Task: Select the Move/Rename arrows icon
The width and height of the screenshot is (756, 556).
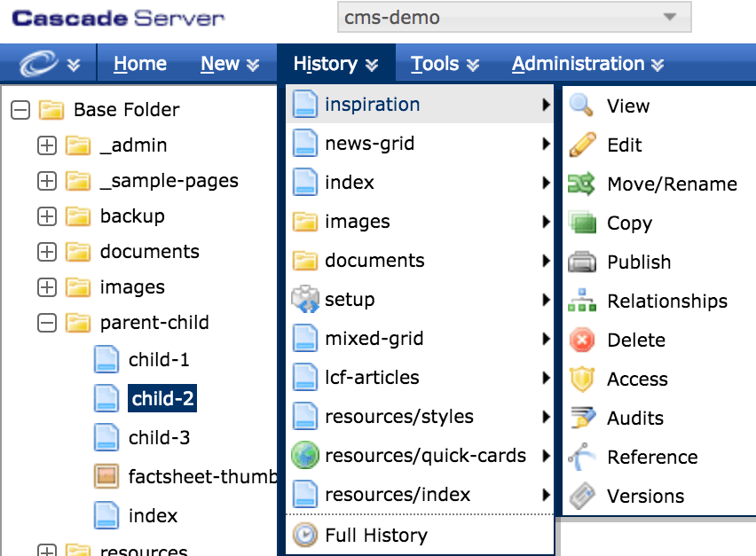Action: tap(581, 184)
